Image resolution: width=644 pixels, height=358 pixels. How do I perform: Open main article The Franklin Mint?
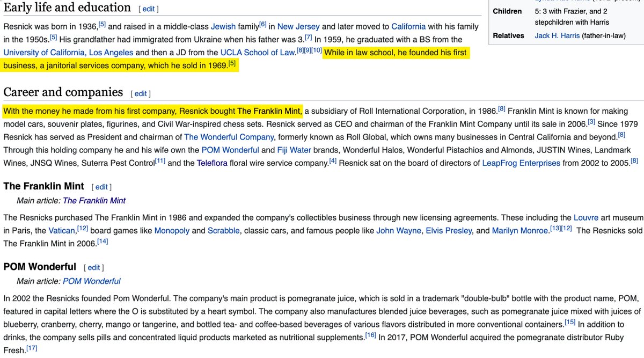(94, 201)
